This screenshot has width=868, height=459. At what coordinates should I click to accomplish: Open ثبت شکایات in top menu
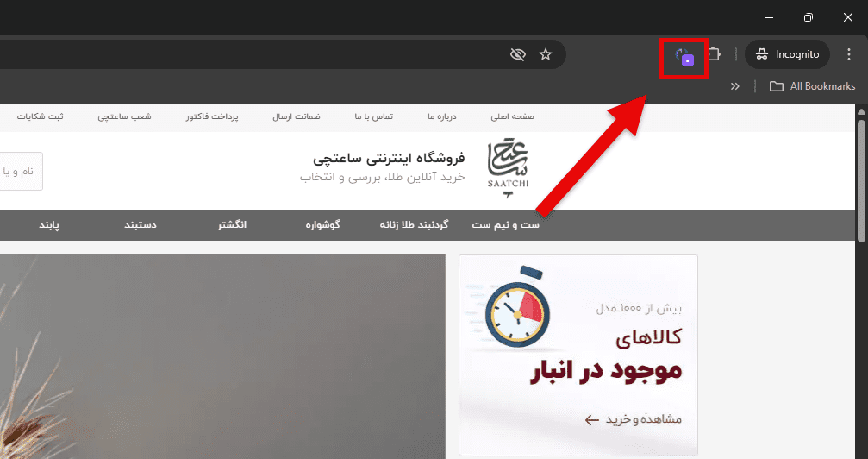(x=40, y=116)
